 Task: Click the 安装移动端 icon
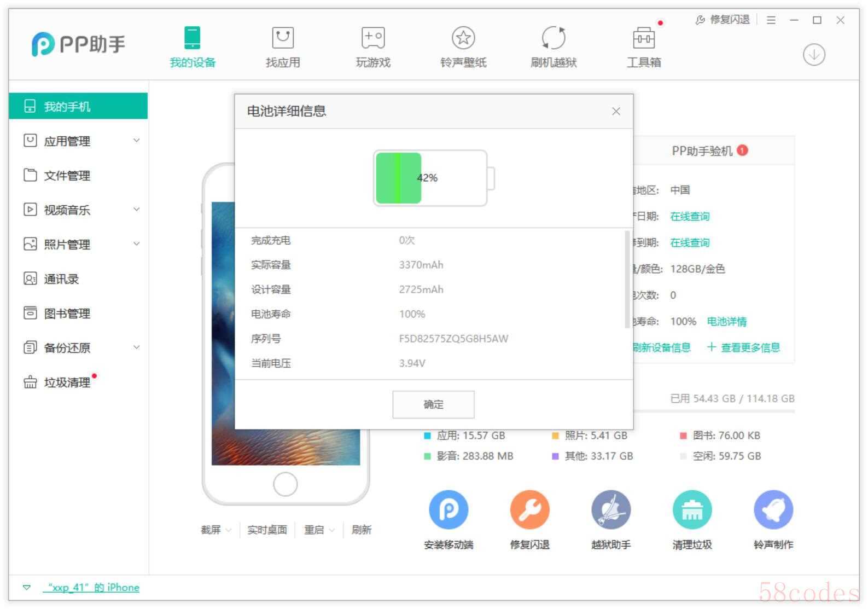(448, 509)
